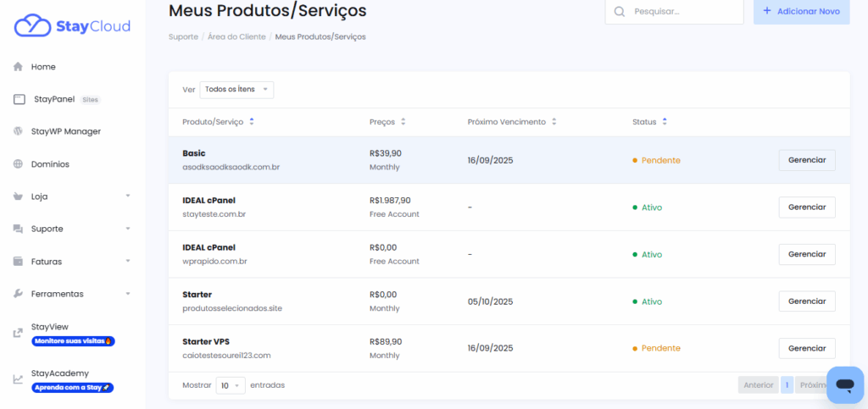Open StayAcademy from the sidebar
Image resolution: width=868 pixels, height=409 pixels.
click(60, 373)
